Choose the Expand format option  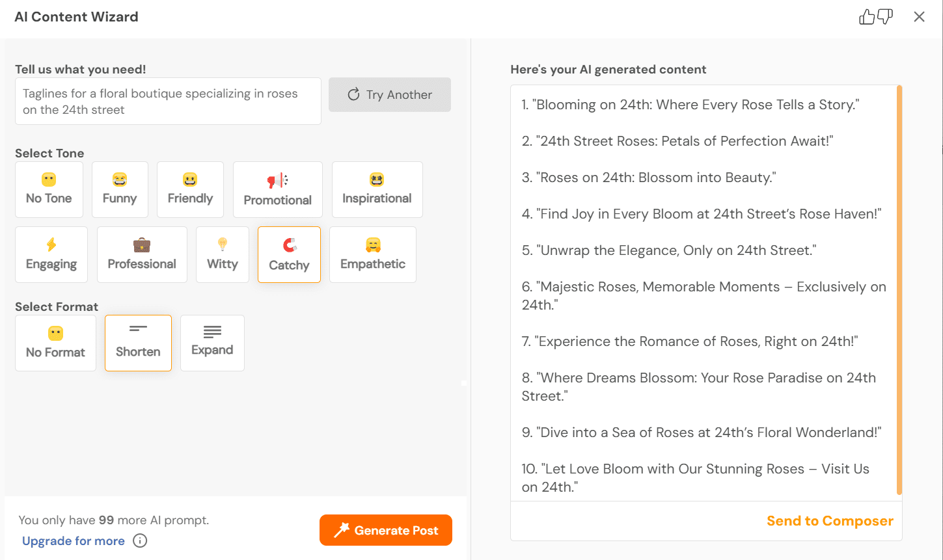click(212, 343)
